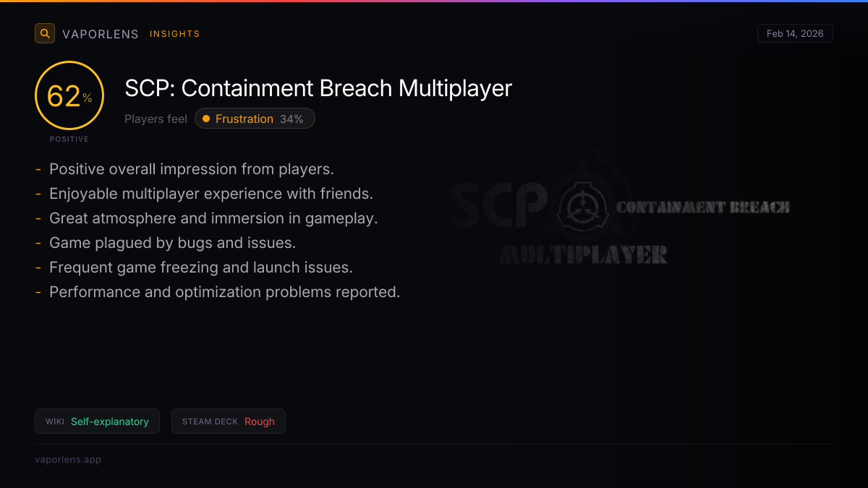Click the Containment Breach banner artwork text
The height and width of the screenshot is (488, 868).
point(702,207)
